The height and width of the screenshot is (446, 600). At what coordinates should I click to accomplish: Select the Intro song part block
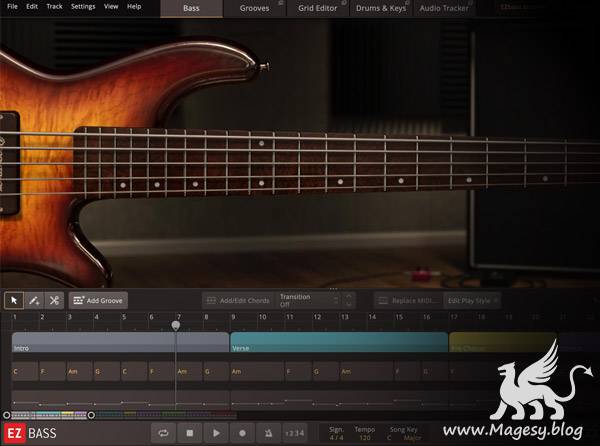(x=120, y=342)
